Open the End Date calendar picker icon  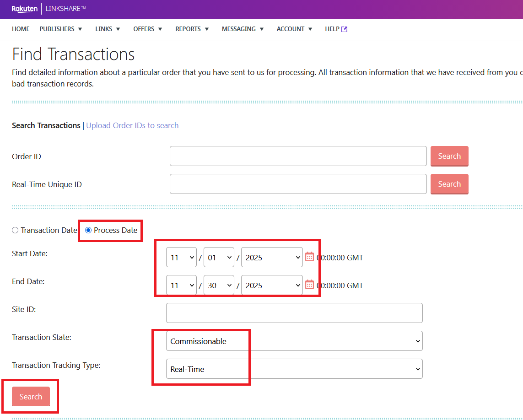click(x=309, y=285)
